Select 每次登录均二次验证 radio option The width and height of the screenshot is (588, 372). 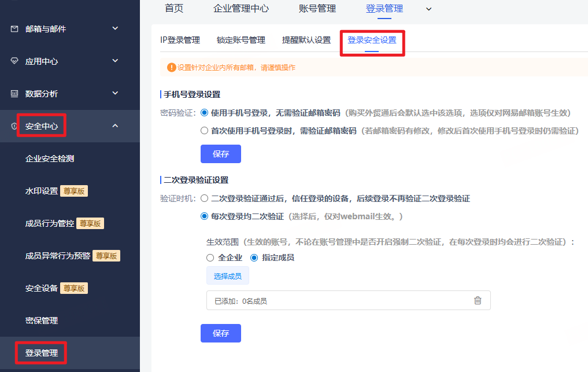[x=204, y=216]
